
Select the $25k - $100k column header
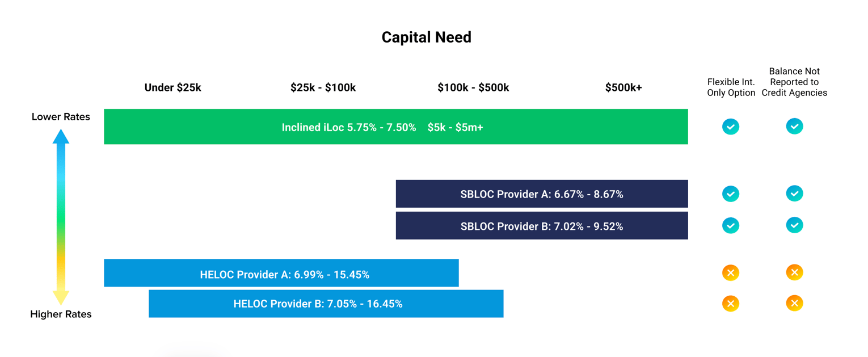point(323,87)
